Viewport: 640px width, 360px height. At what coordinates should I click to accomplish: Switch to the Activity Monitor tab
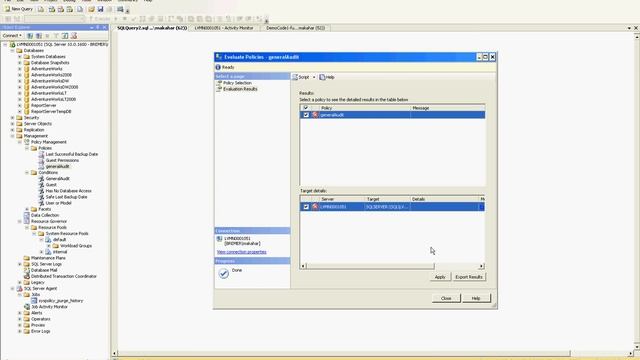(x=224, y=28)
